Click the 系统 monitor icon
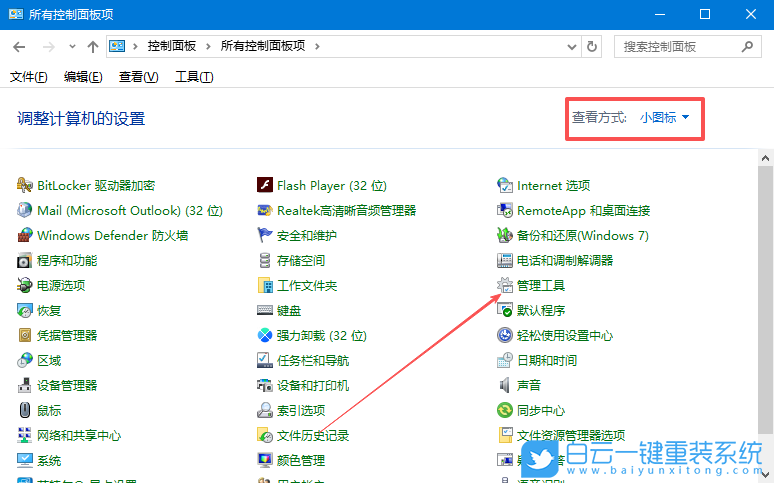The image size is (774, 483). [25, 460]
